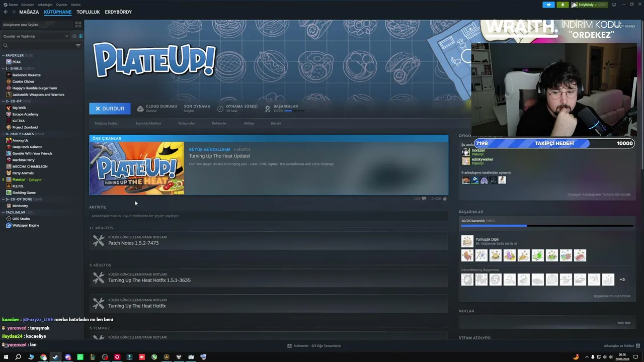Collapse the 1- SINGLE category
Viewport: 644px width, 362px height.
pos(3,68)
